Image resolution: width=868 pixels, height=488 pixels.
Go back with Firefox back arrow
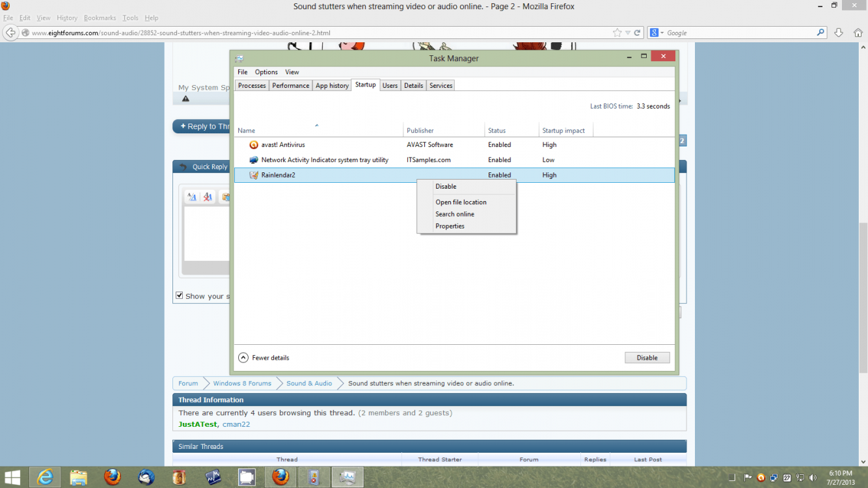tap(10, 33)
